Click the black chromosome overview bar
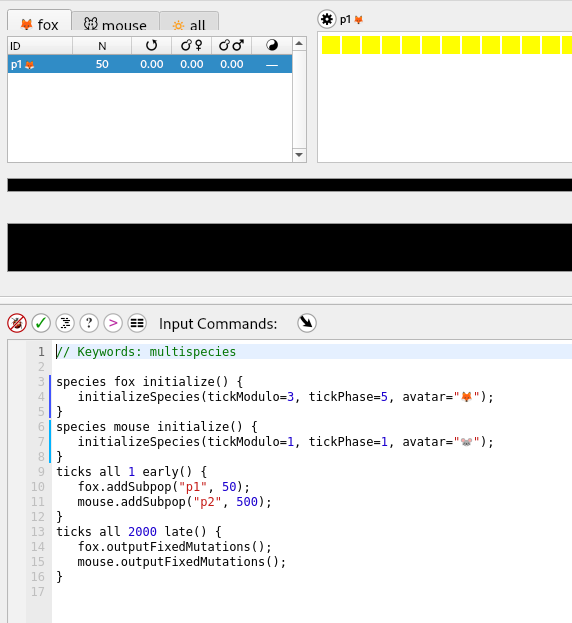 290,185
